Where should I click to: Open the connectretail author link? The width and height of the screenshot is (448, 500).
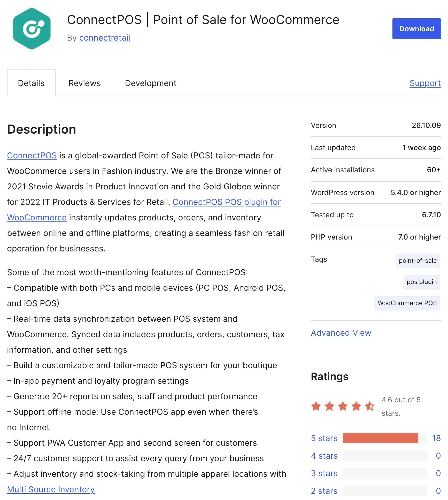105,38
